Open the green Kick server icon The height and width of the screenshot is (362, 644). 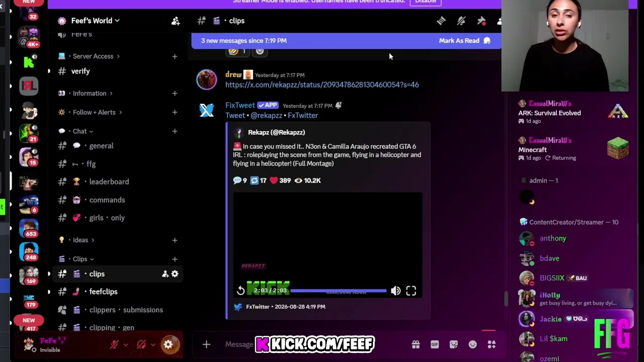(x=29, y=62)
